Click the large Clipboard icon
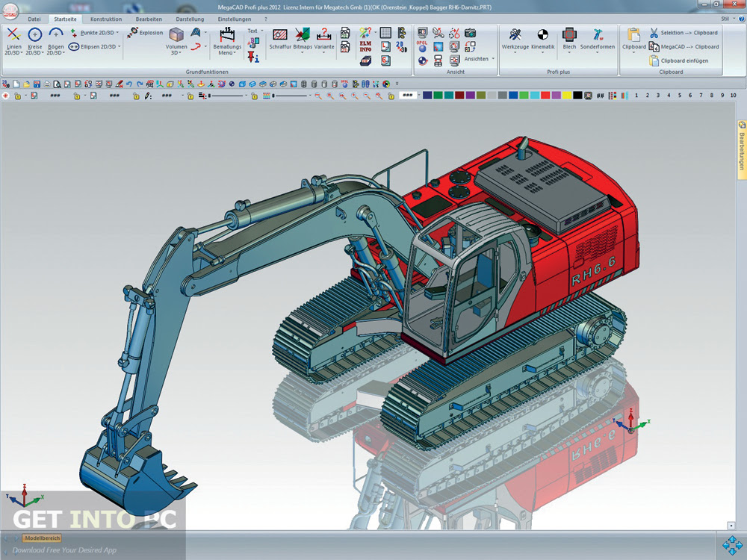 [x=633, y=35]
